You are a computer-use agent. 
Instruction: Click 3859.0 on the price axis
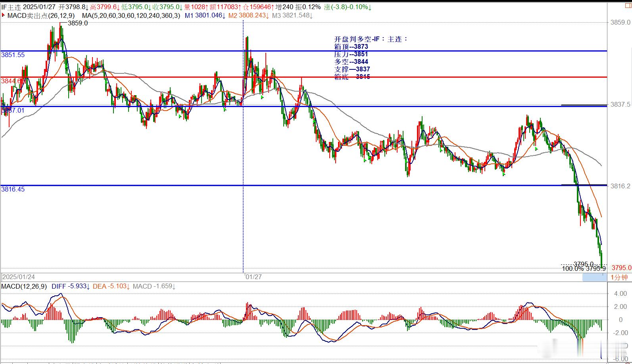pyautogui.click(x=620, y=23)
